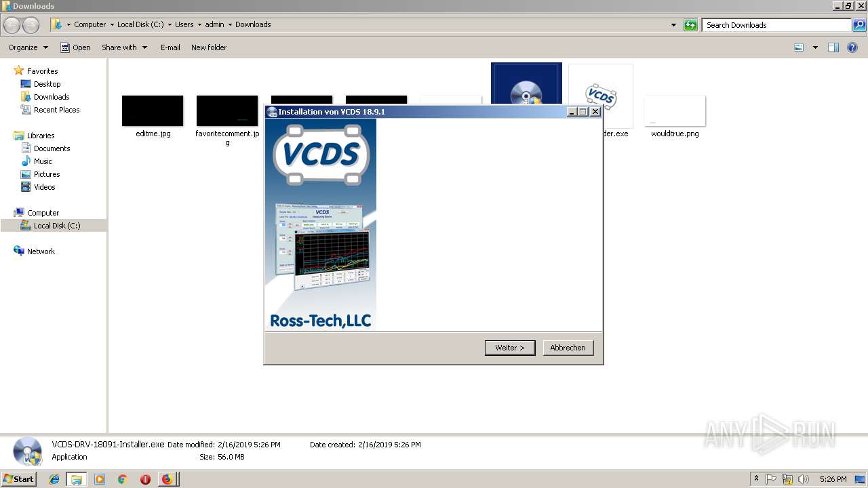Click the VCDS logo in installer banner
Screen dimensions: 868x488
pos(321,155)
